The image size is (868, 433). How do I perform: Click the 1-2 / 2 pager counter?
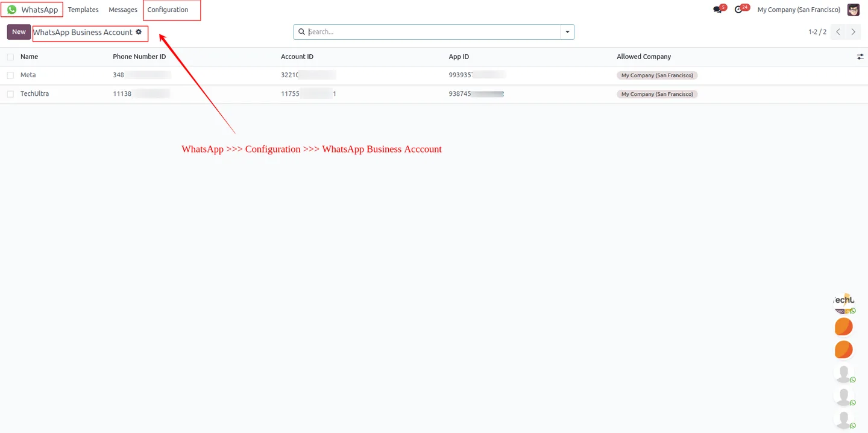[x=817, y=32]
